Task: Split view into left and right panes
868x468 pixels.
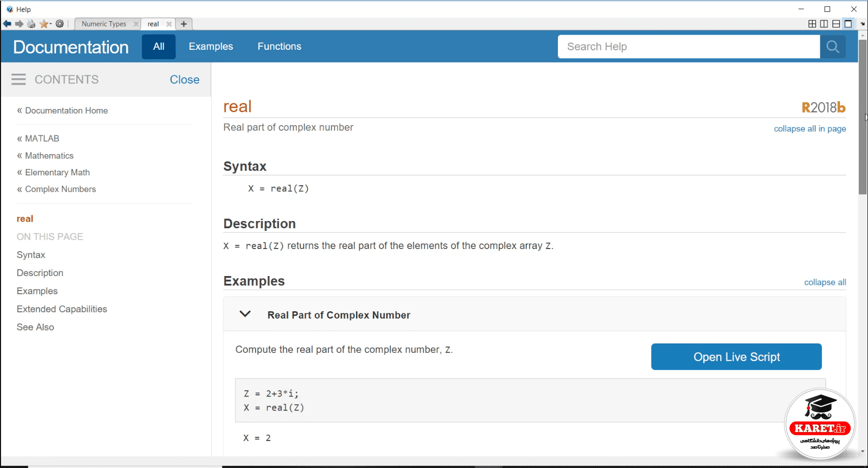Action: click(824, 24)
